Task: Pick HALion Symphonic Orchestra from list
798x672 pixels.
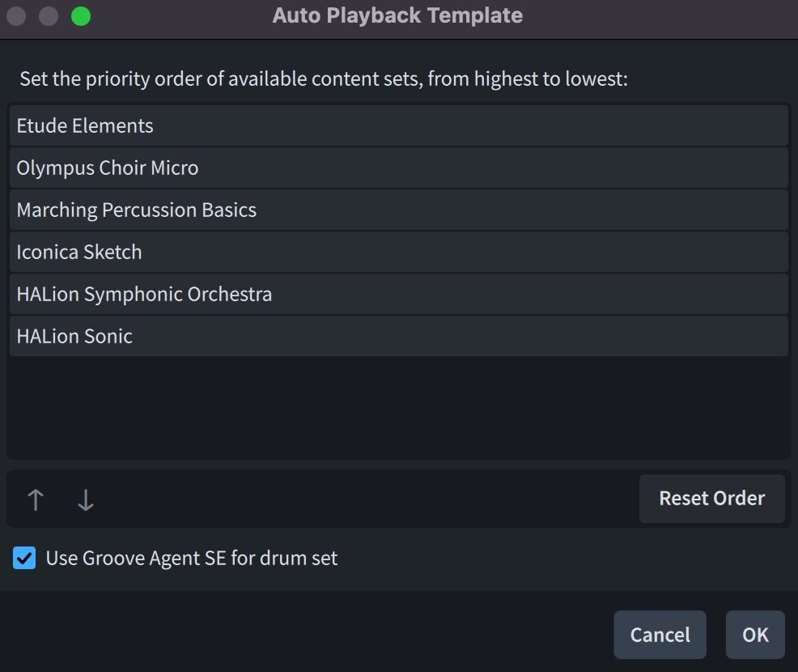Action: pyautogui.click(x=398, y=294)
